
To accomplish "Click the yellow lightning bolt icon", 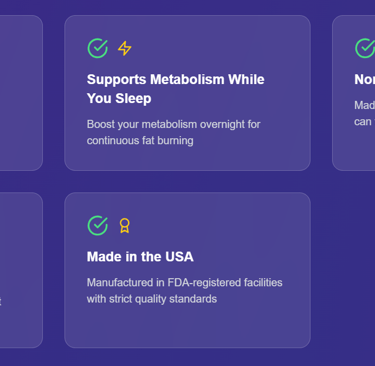I will pos(125,48).
